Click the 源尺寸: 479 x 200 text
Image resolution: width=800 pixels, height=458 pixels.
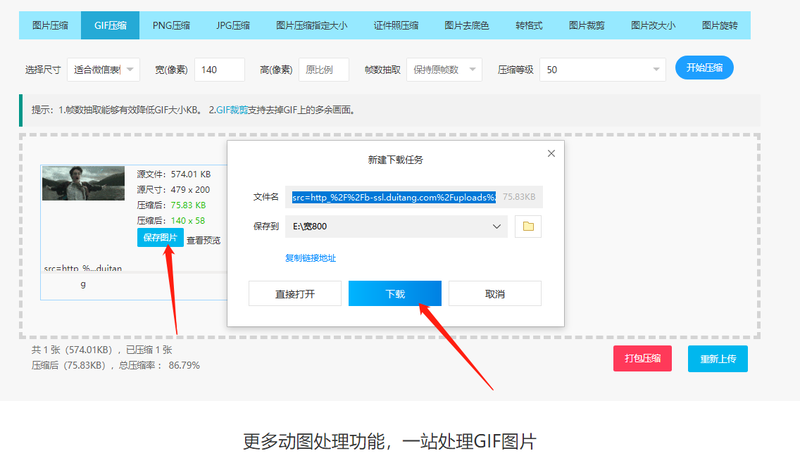(x=173, y=189)
